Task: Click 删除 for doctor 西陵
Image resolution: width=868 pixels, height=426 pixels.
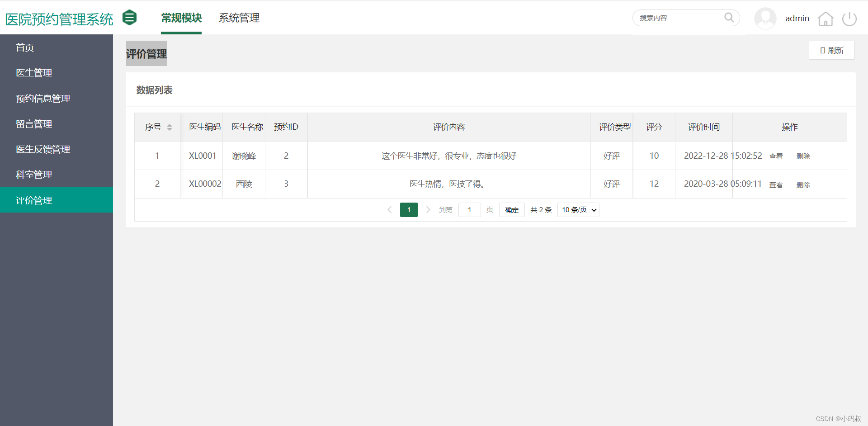Action: [803, 185]
